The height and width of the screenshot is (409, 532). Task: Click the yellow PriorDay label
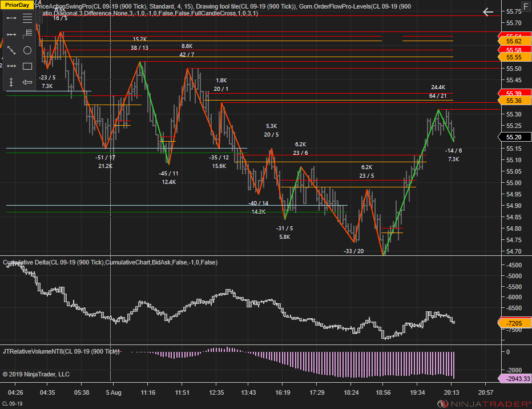(x=17, y=5)
